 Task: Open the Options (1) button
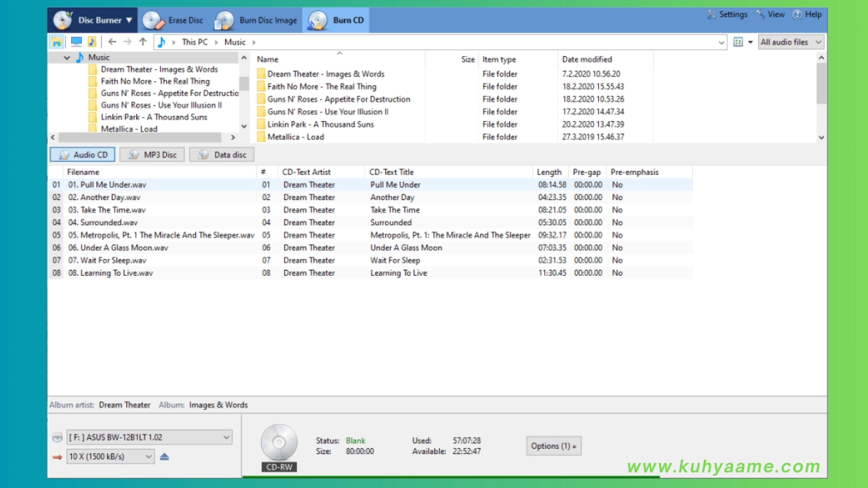[554, 446]
